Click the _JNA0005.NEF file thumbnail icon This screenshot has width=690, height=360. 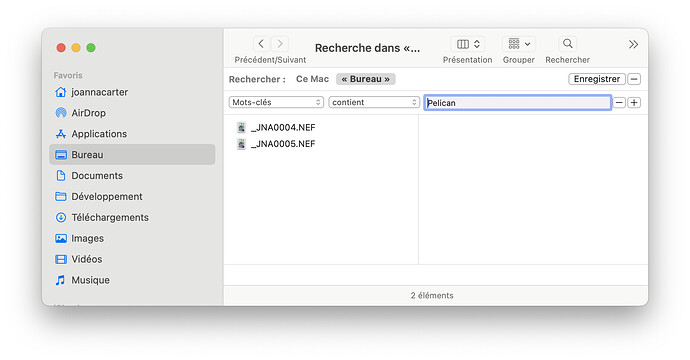click(x=241, y=144)
